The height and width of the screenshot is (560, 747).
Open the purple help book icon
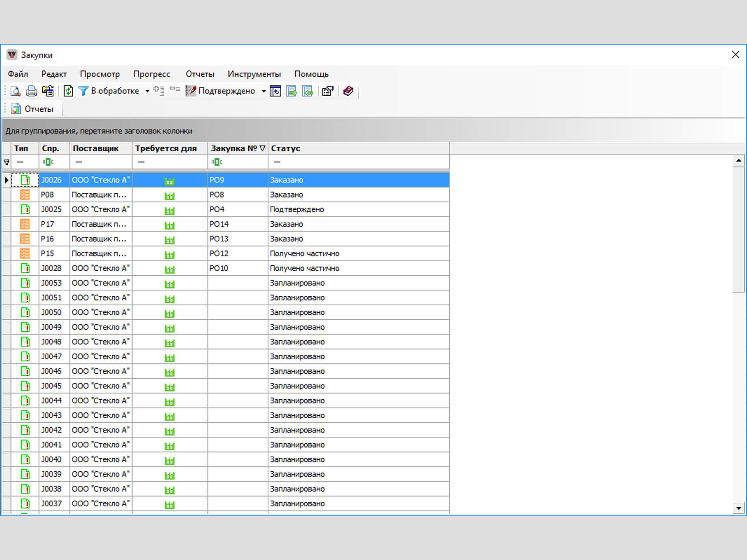(348, 91)
